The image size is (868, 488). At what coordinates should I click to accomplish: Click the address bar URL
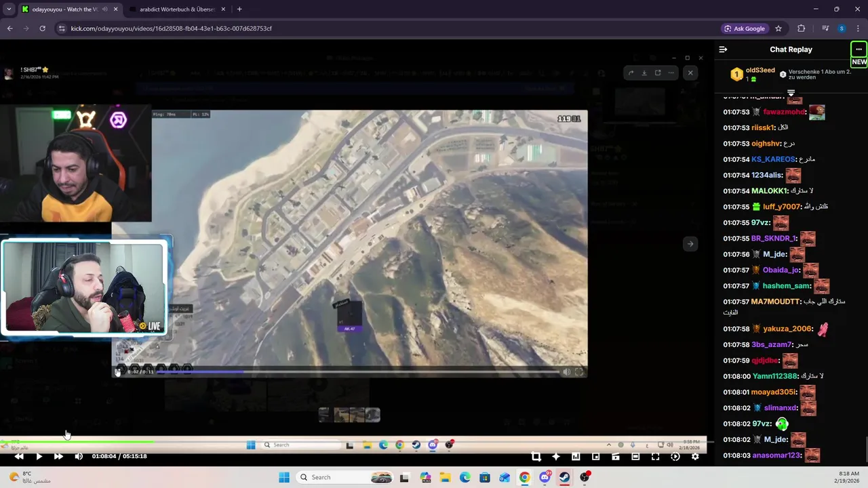click(172, 28)
